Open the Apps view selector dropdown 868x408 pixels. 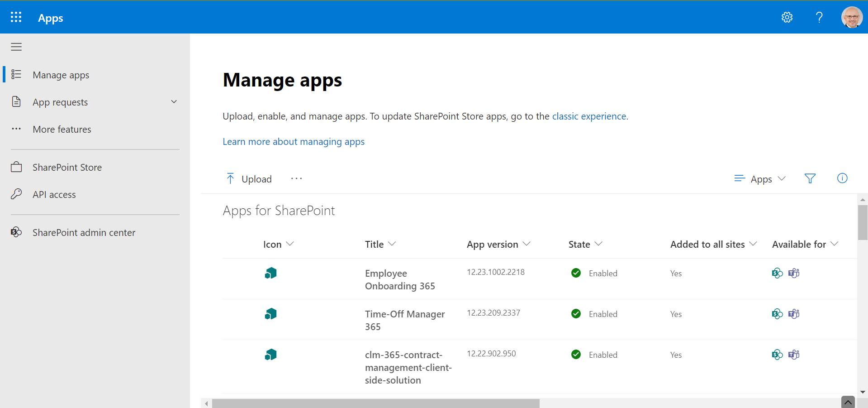coord(760,179)
